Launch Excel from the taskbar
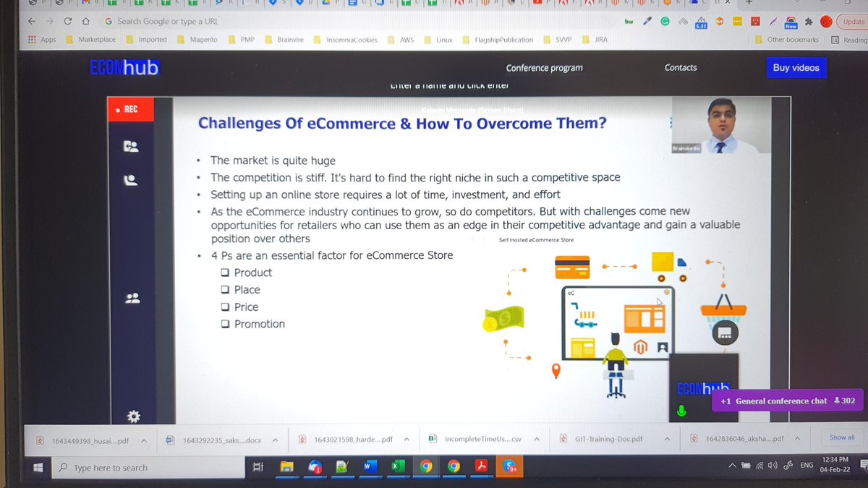Screen dimensions: 868x488 [x=398, y=468]
